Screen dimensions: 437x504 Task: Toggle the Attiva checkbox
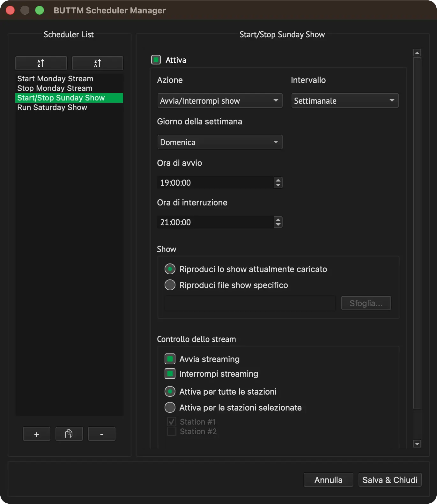pos(156,60)
